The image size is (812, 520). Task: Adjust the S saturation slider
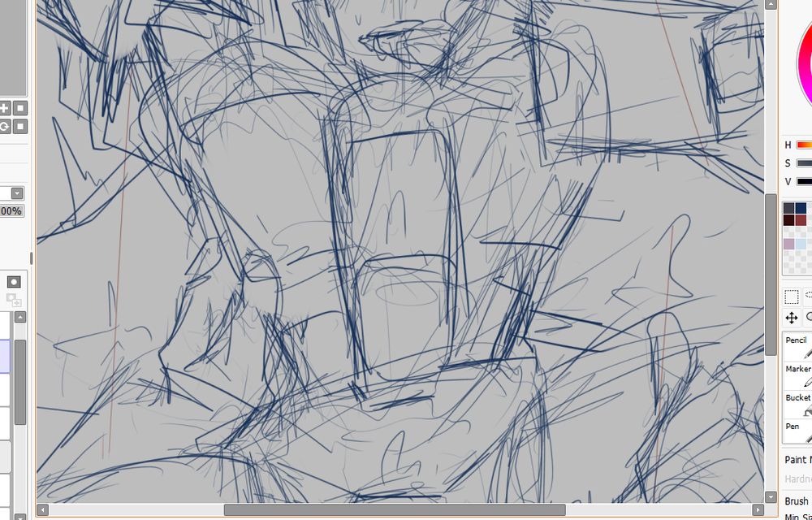click(804, 163)
